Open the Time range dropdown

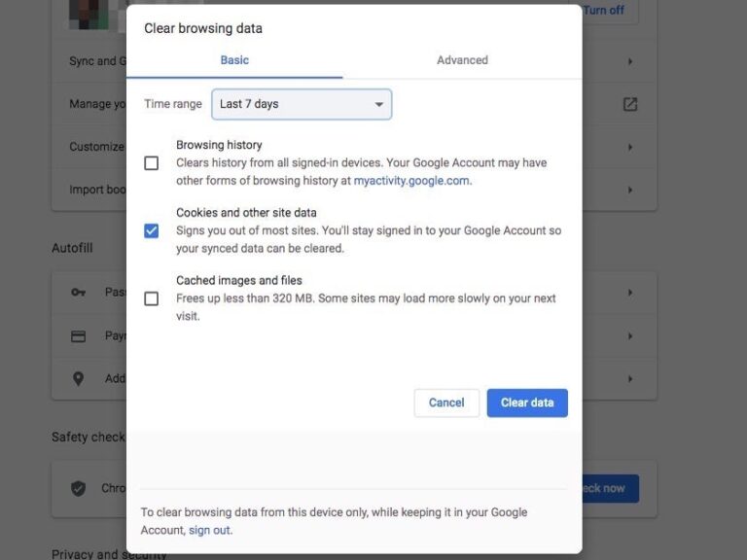(302, 104)
